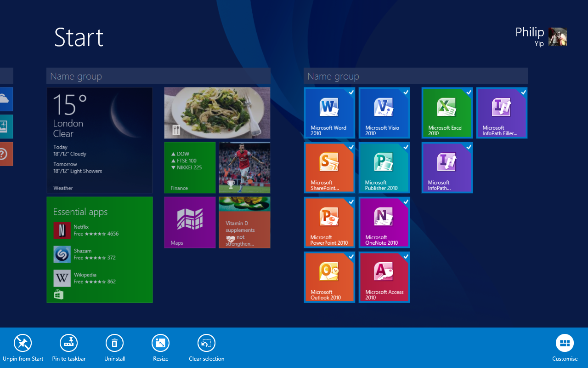Open the partially visible OneDrive cloud tile
Viewport: 588px width, 368px height.
point(6,99)
